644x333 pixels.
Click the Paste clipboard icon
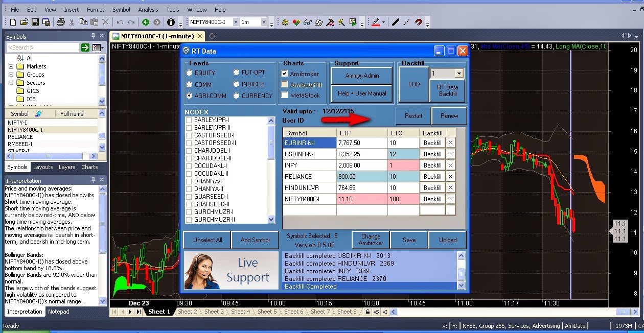pos(95,22)
